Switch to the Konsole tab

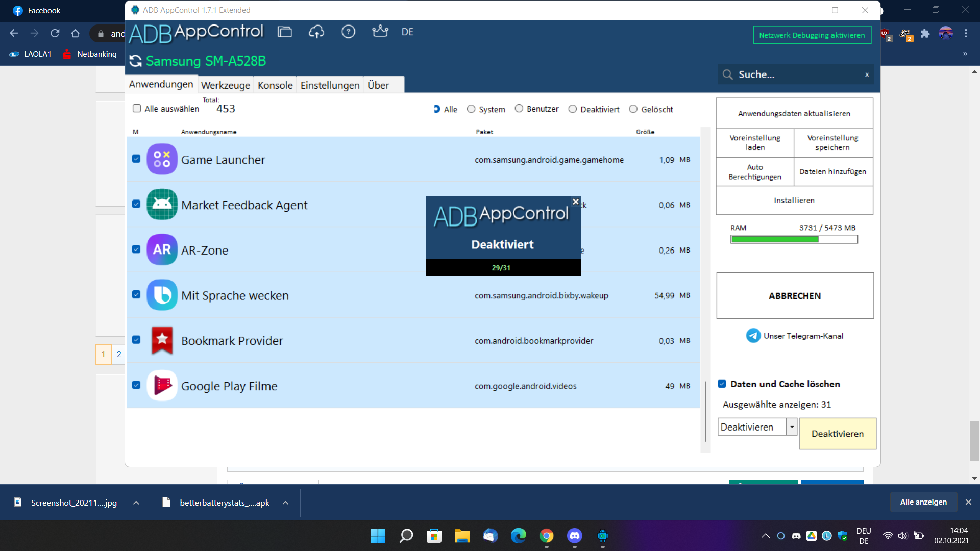point(275,85)
